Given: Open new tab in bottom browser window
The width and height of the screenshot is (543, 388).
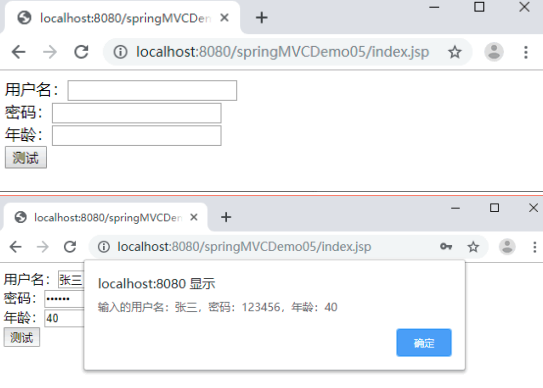Looking at the screenshot, I should click(x=226, y=217).
